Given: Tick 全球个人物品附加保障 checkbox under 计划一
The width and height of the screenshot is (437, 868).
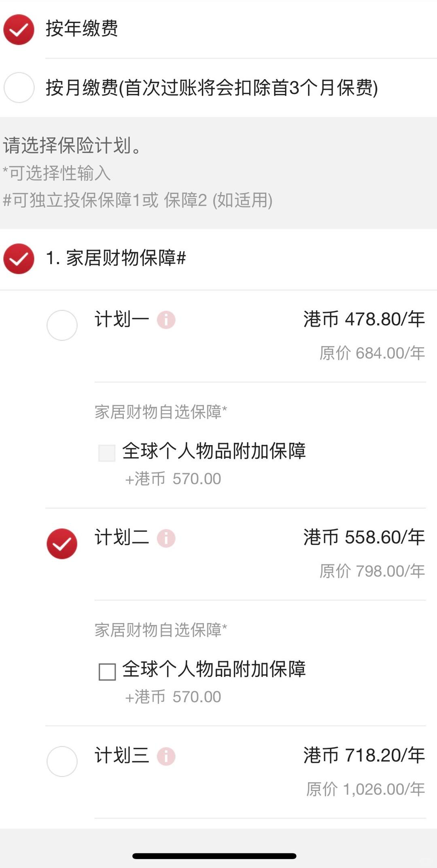Looking at the screenshot, I should pyautogui.click(x=107, y=453).
